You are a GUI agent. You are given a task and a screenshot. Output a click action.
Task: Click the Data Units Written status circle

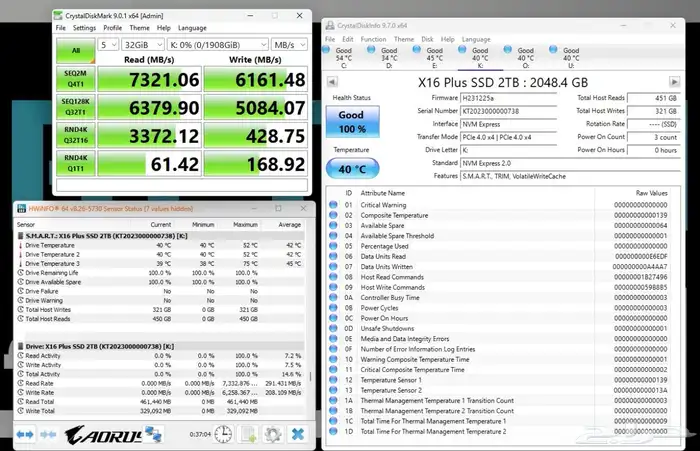[333, 267]
